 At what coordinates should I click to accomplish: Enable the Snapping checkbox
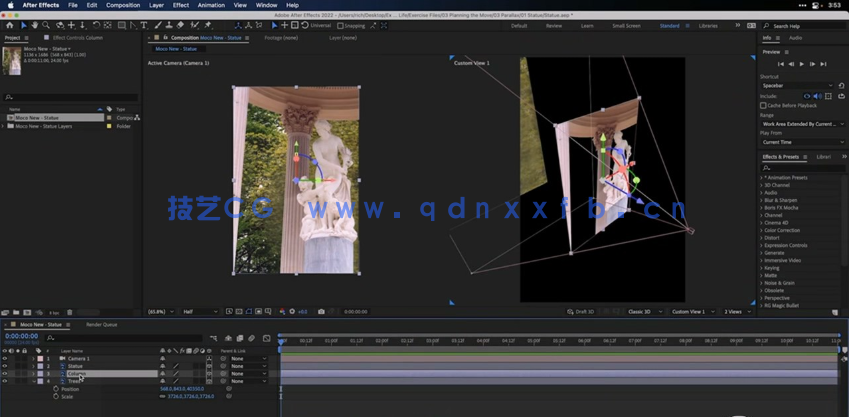[341, 26]
